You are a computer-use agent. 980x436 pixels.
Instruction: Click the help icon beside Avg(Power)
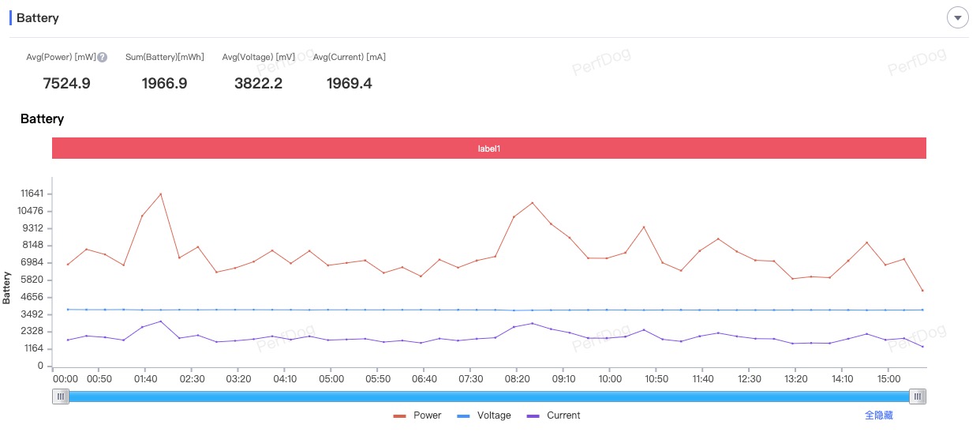pyautogui.click(x=103, y=58)
